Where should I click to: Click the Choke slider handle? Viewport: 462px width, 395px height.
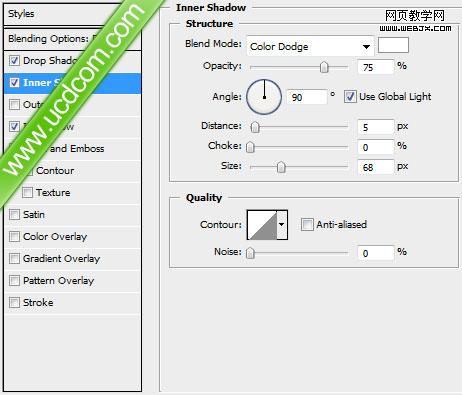tap(250, 147)
